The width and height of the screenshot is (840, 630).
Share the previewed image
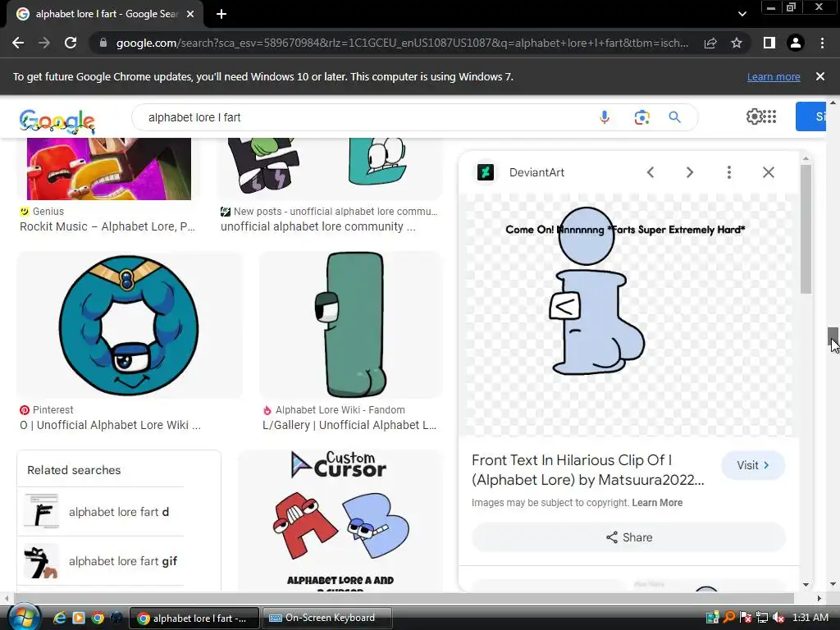628,537
